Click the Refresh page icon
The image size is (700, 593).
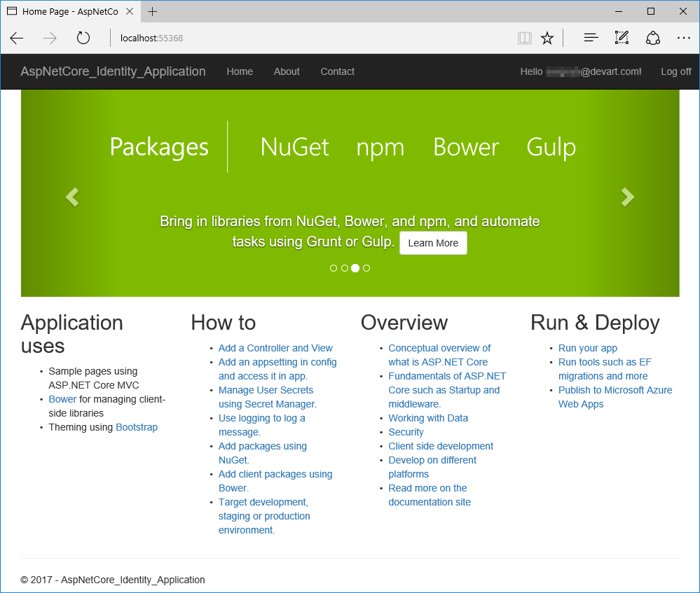coord(83,38)
